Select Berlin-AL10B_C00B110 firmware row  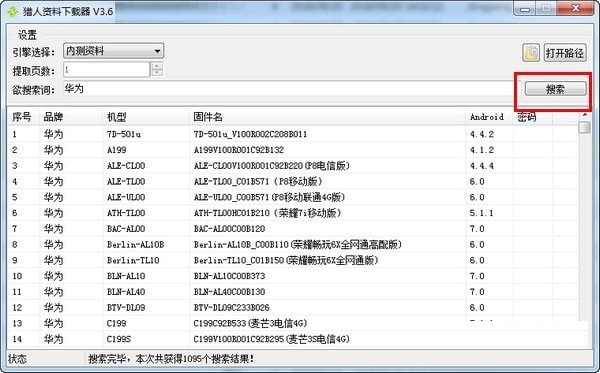(x=293, y=244)
